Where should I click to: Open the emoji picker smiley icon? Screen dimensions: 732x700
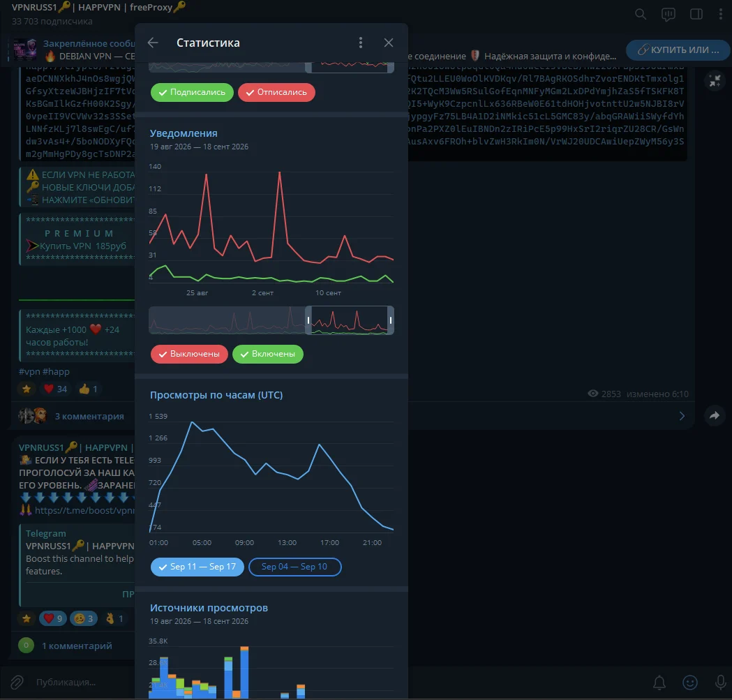690,683
